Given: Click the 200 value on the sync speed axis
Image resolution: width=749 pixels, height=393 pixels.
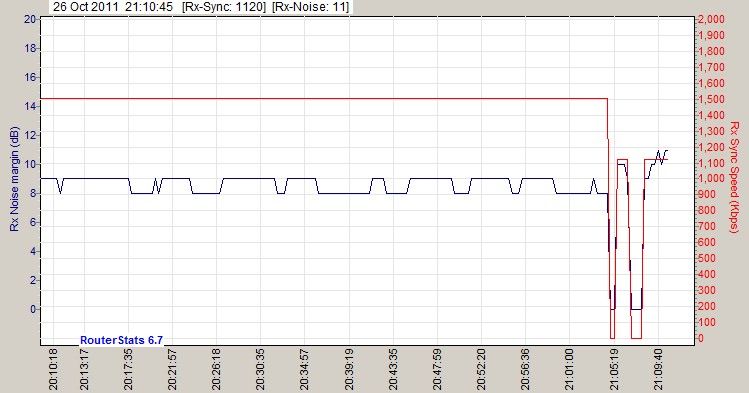Looking at the screenshot, I should [707, 306].
